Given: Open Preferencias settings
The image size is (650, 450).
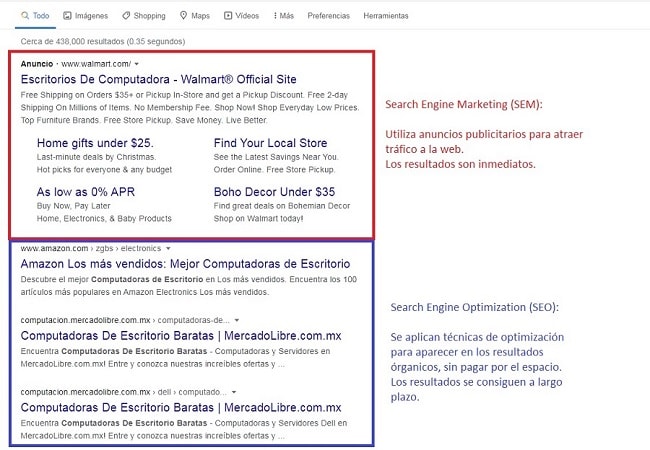Looking at the screenshot, I should tap(329, 16).
